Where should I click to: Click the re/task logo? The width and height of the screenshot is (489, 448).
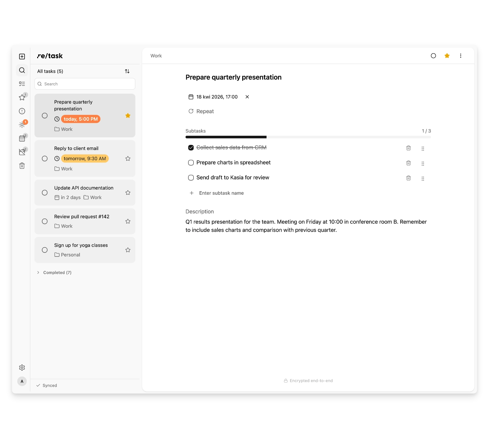pyautogui.click(x=50, y=56)
